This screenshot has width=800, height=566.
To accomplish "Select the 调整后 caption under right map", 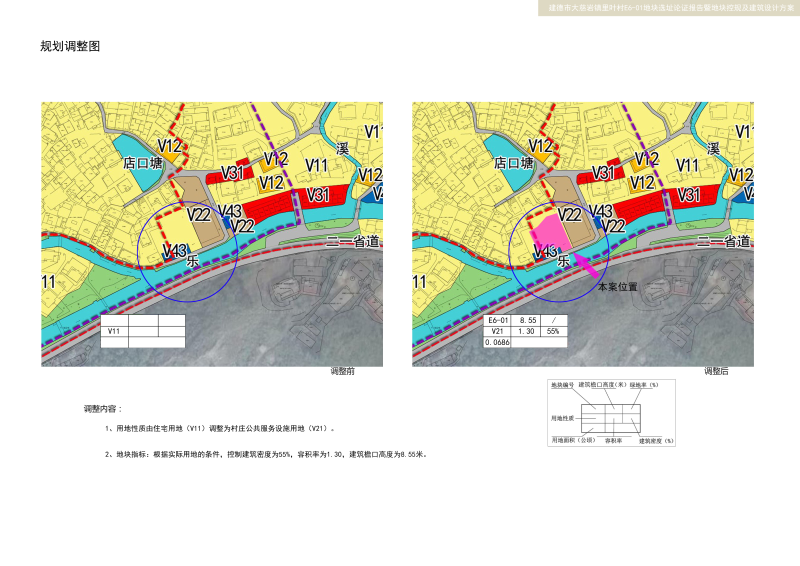I will [716, 371].
